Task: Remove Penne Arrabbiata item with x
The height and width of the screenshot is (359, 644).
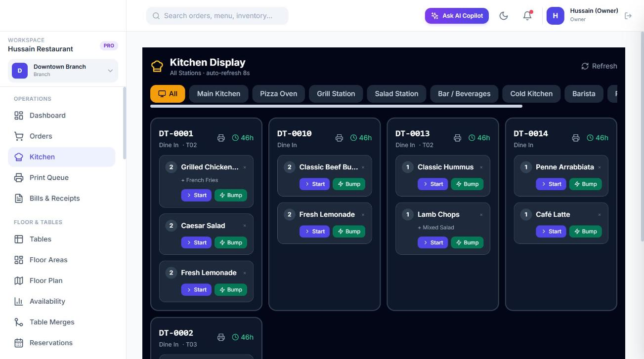Action: pos(600,167)
